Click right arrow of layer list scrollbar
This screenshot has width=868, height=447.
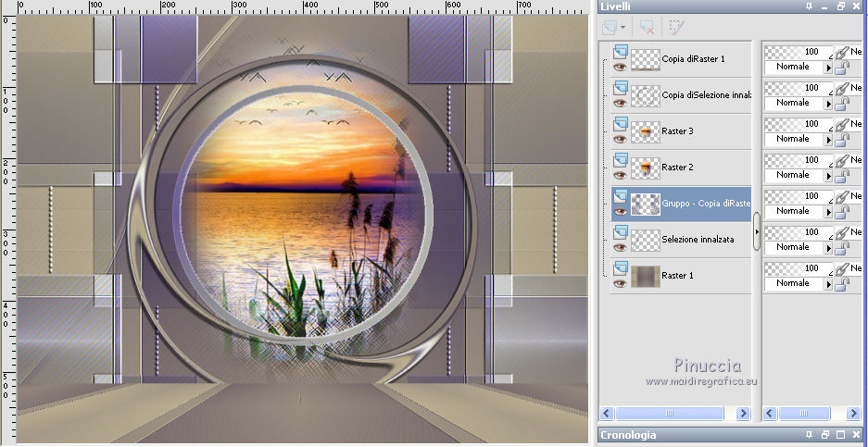coord(743,414)
